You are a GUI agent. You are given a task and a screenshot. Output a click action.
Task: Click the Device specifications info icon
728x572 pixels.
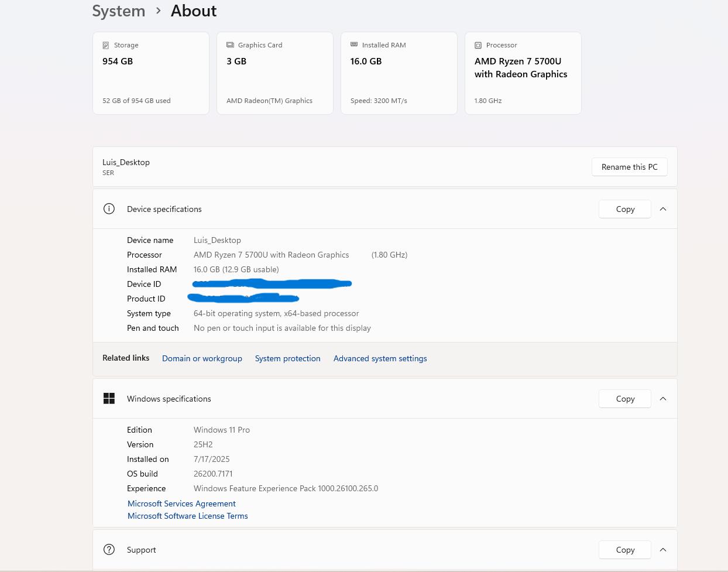[x=109, y=209]
